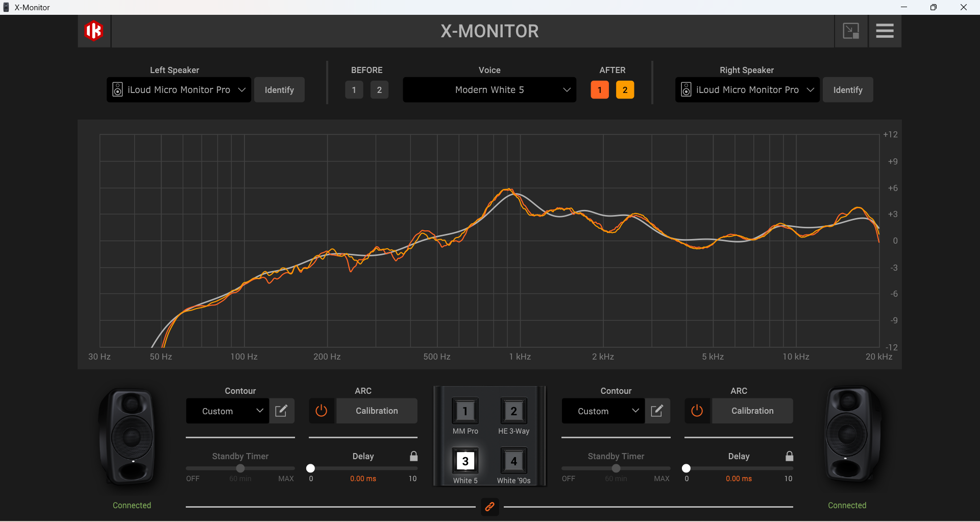Image resolution: width=980 pixels, height=522 pixels.
Task: Click Identify for the Right Speaker
Action: point(847,90)
